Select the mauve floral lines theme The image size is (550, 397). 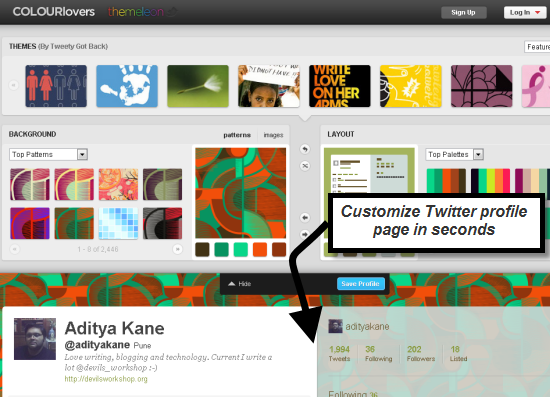481,86
